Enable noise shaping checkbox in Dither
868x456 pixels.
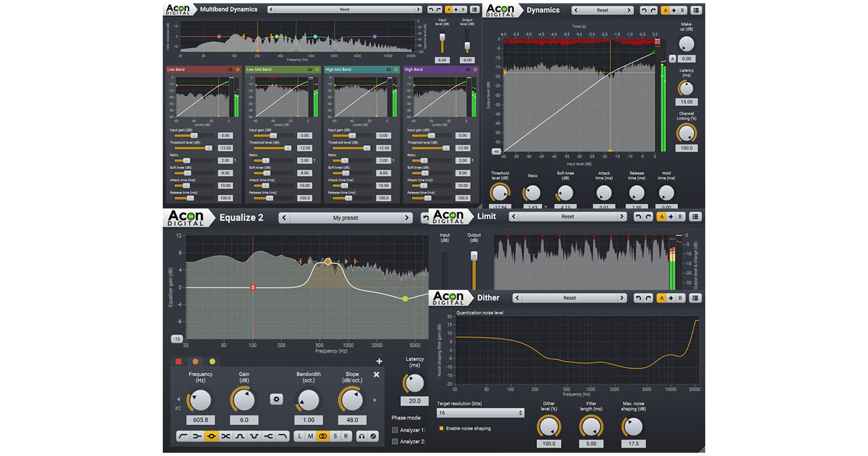[x=441, y=428]
